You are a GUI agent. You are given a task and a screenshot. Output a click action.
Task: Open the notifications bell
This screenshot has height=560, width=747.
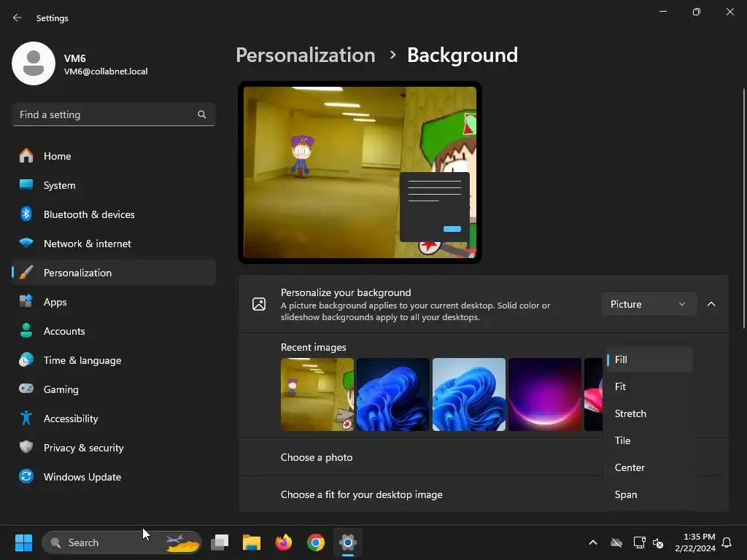727,542
